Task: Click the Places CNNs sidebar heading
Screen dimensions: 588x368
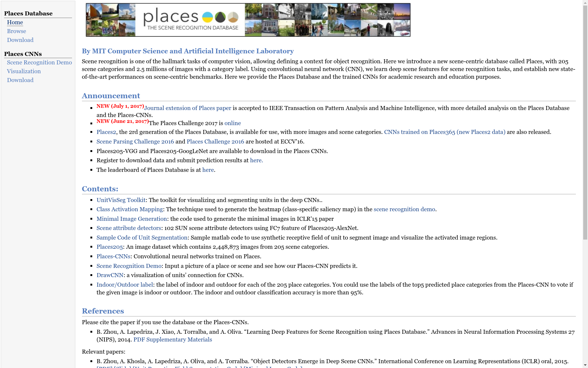Action: pyautogui.click(x=23, y=54)
